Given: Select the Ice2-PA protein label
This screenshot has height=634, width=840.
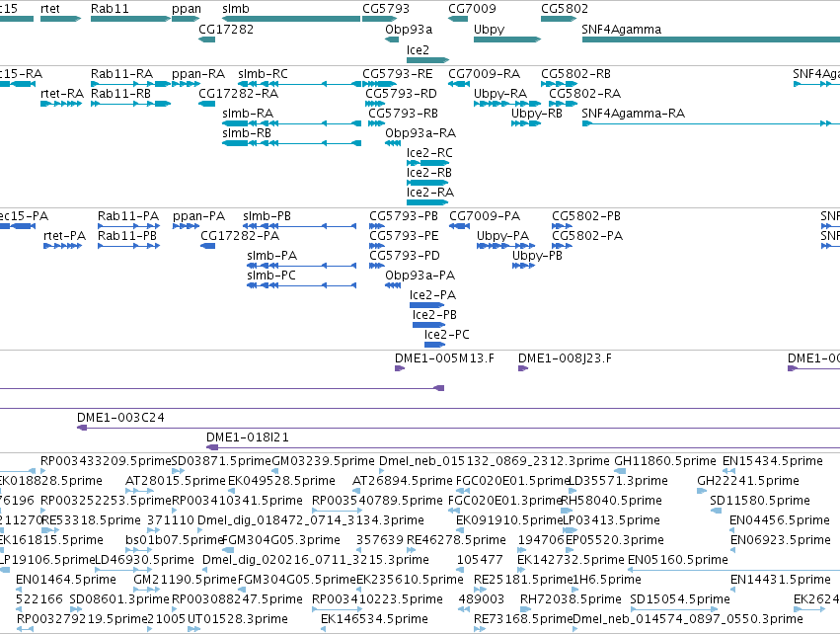Looking at the screenshot, I should (433, 295).
